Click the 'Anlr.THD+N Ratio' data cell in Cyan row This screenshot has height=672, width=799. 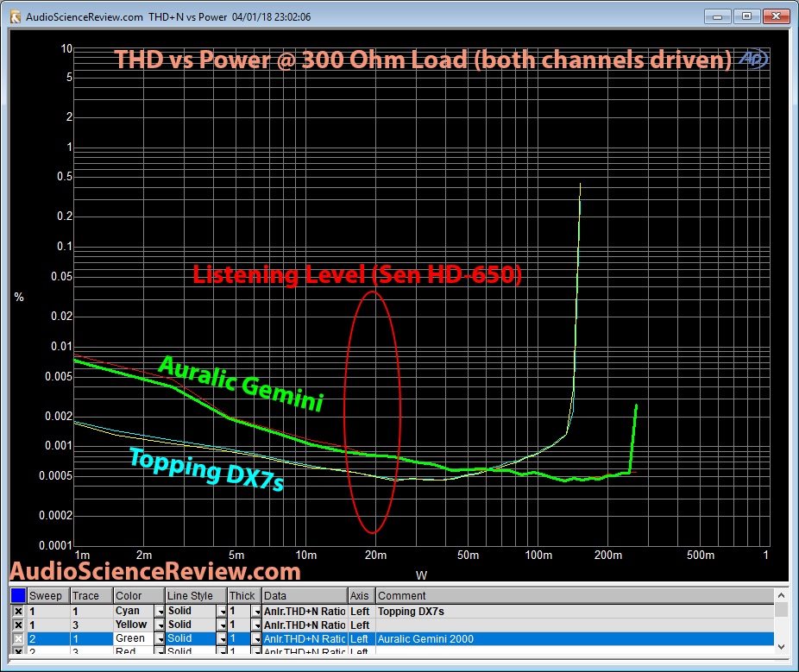tap(305, 612)
